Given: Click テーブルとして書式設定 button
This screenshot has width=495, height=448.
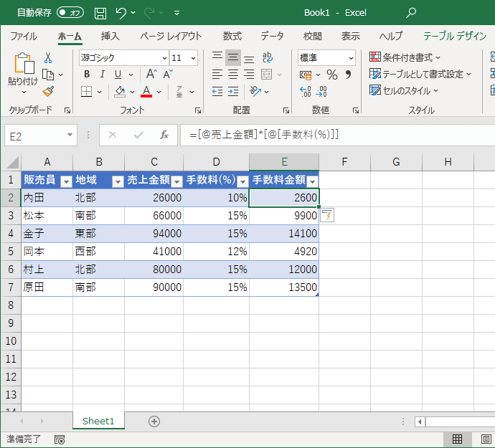Looking at the screenshot, I should click(x=420, y=74).
